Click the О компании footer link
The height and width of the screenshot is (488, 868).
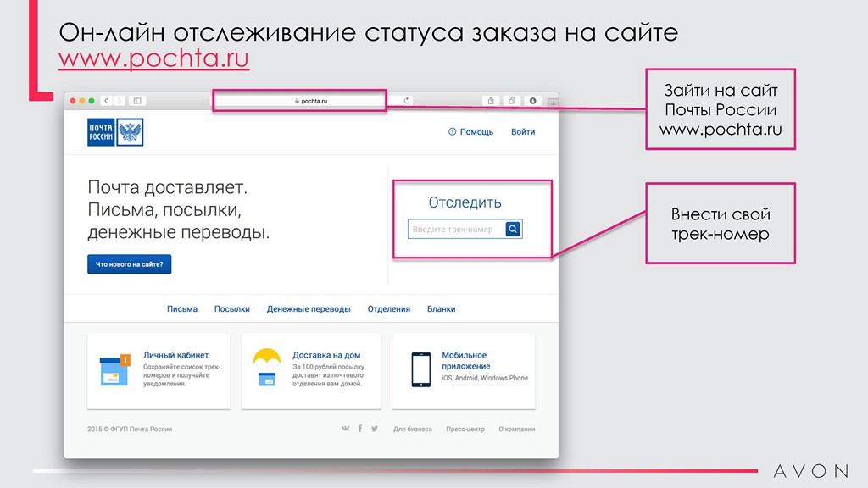pyautogui.click(x=516, y=429)
